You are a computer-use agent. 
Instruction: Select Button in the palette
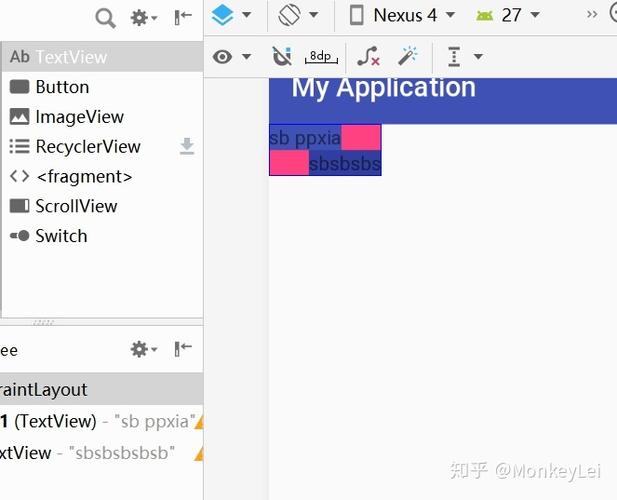pos(102,87)
